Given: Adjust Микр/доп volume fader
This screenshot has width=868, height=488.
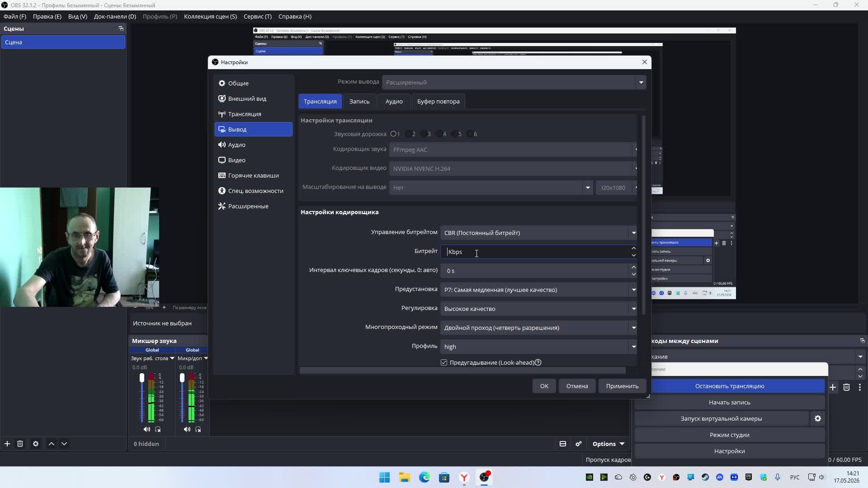Looking at the screenshot, I should (x=182, y=378).
